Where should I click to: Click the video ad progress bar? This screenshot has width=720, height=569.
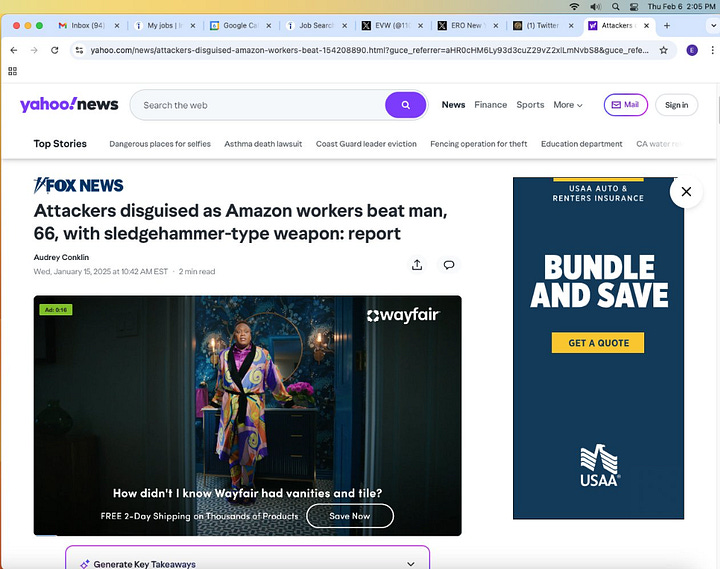[248, 535]
